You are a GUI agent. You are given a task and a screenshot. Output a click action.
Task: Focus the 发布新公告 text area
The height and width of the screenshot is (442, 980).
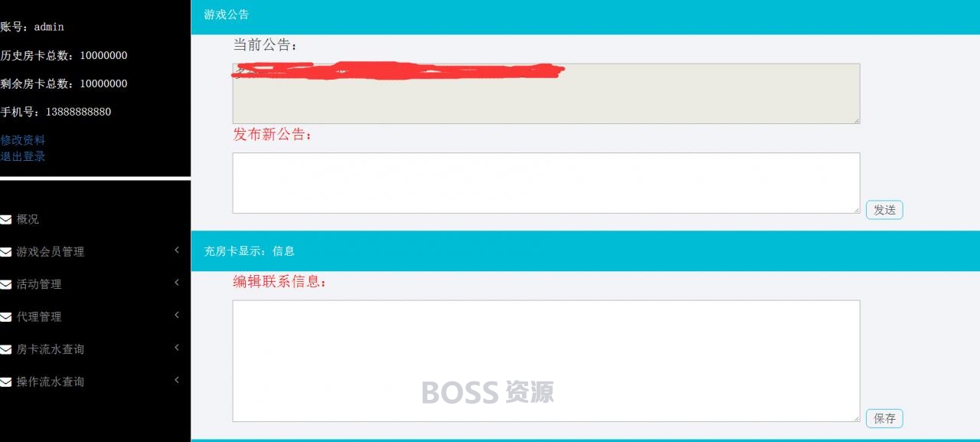coord(546,183)
